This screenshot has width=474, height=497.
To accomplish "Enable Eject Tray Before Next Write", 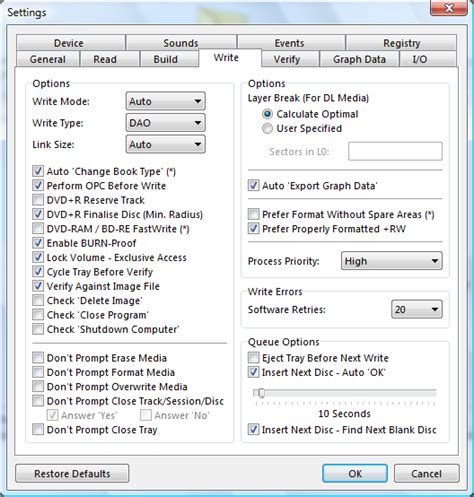I will 253,358.
